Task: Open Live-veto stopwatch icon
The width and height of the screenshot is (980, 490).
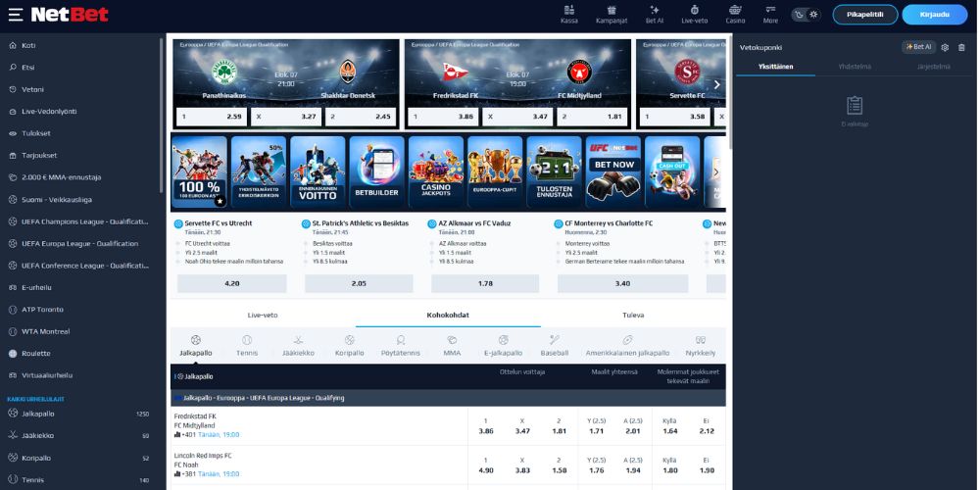Action: coord(695,15)
